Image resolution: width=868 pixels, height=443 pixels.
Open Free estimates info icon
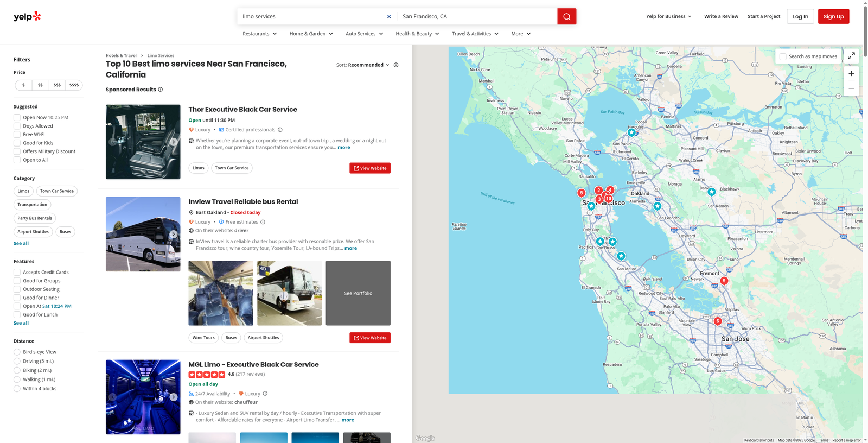click(x=263, y=222)
